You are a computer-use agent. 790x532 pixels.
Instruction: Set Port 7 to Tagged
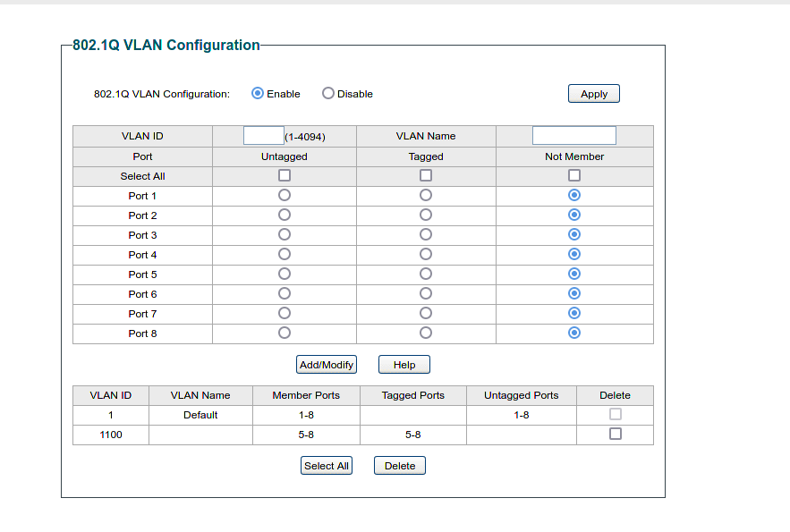pos(426,313)
